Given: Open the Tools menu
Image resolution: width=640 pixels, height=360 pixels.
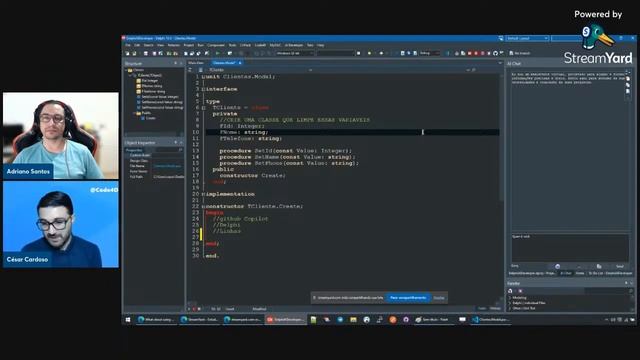Looking at the screenshot, I should [x=232, y=45].
